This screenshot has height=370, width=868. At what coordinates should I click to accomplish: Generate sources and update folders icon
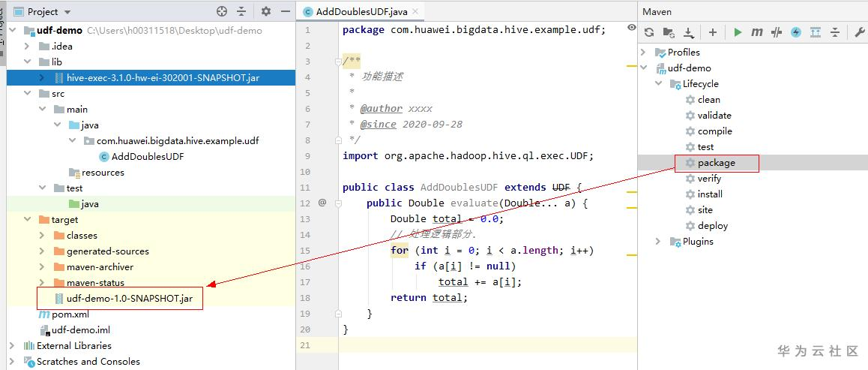click(668, 32)
